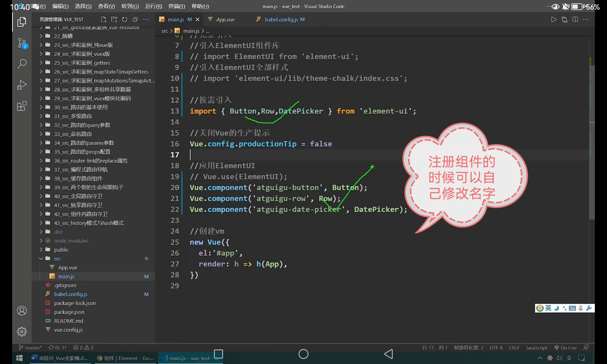Screen dimensions: 607x364
Task: Open the Extensions view
Action: (22, 106)
